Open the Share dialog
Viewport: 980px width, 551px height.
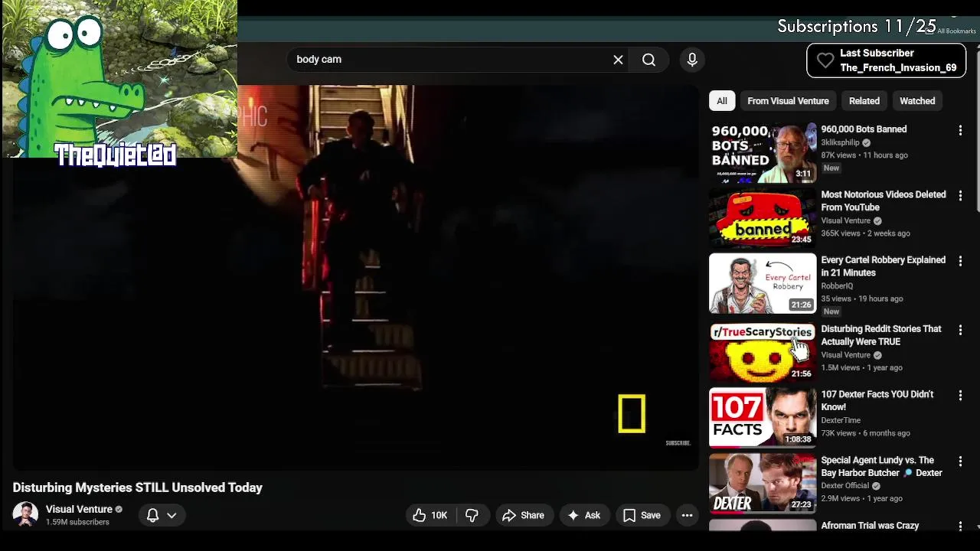524,516
